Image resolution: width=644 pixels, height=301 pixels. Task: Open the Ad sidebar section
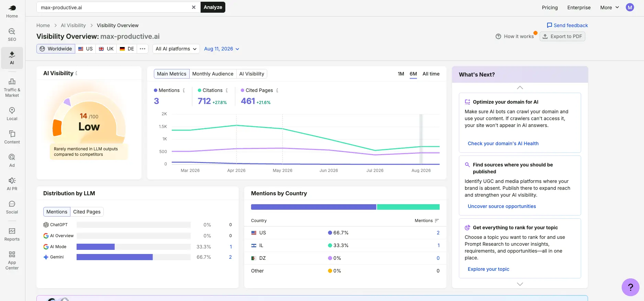pyautogui.click(x=12, y=160)
